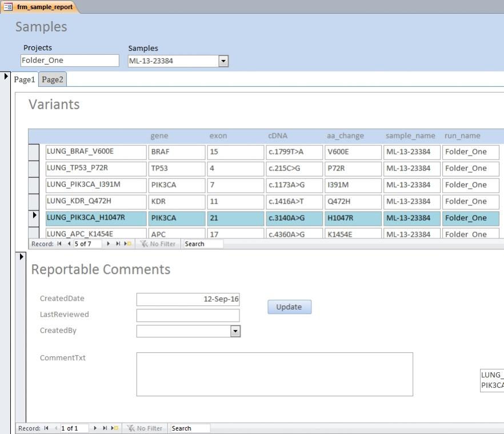Add new record in bottom navigator
Image resolution: width=504 pixels, height=434 pixels.
[x=115, y=428]
